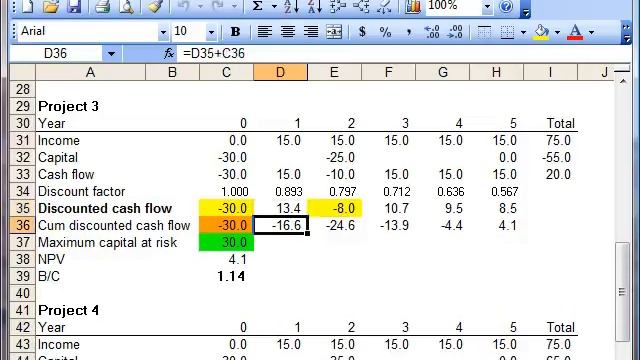The width and height of the screenshot is (640, 360).
Task: Expand formatting toolbar options
Action: click(x=626, y=33)
